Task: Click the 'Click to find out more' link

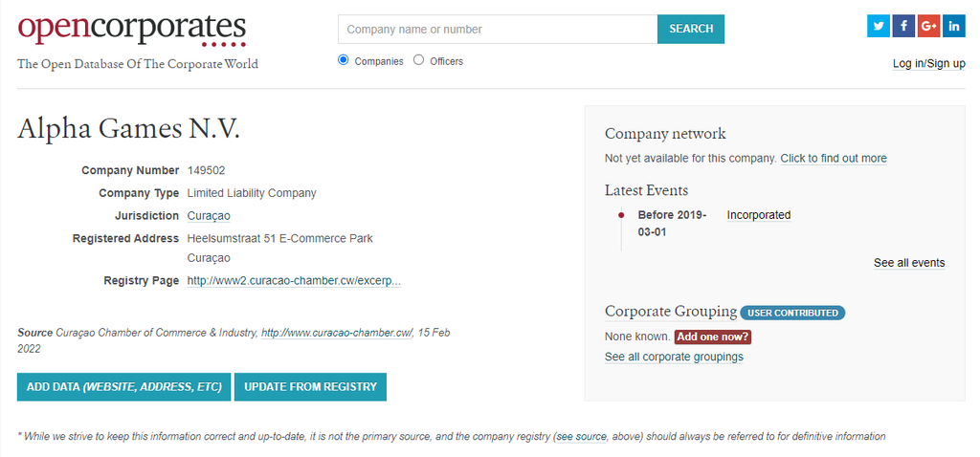Action: coord(833,159)
